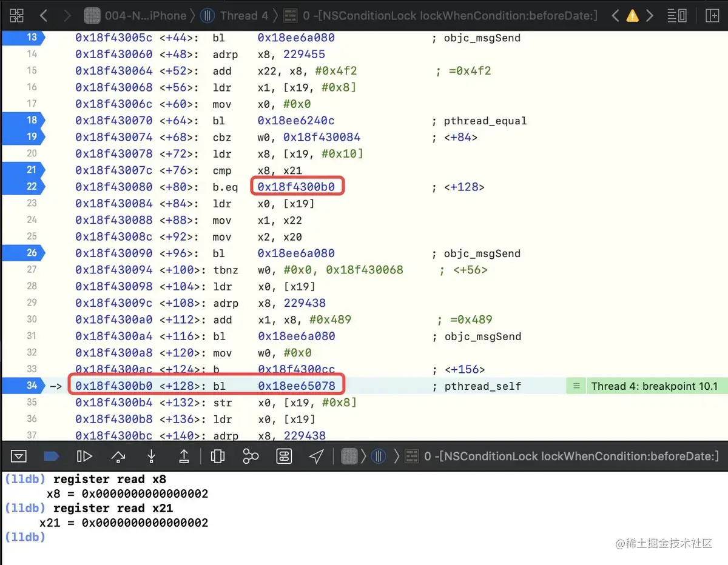Open the debug bar NSConditionLock frame breadcrumb
The height and width of the screenshot is (565, 728).
pyautogui.click(x=561, y=456)
